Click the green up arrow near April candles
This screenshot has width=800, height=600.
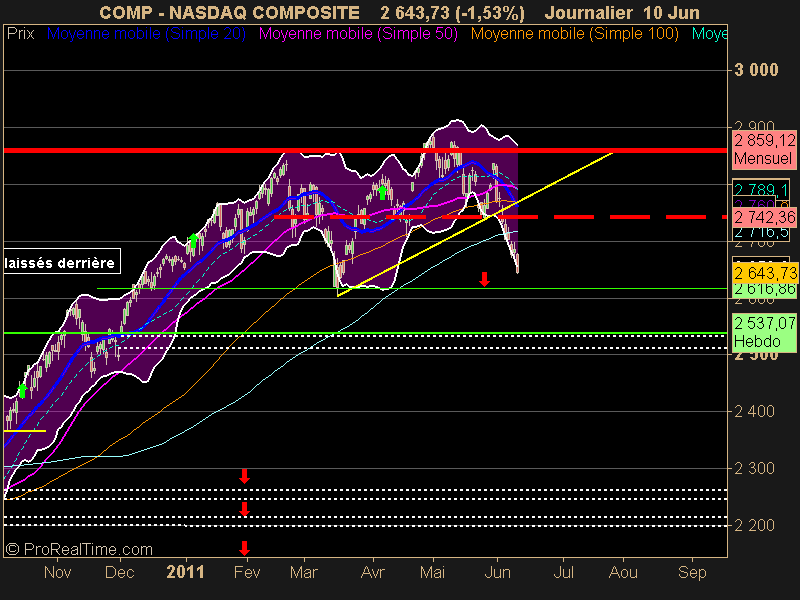[x=382, y=192]
